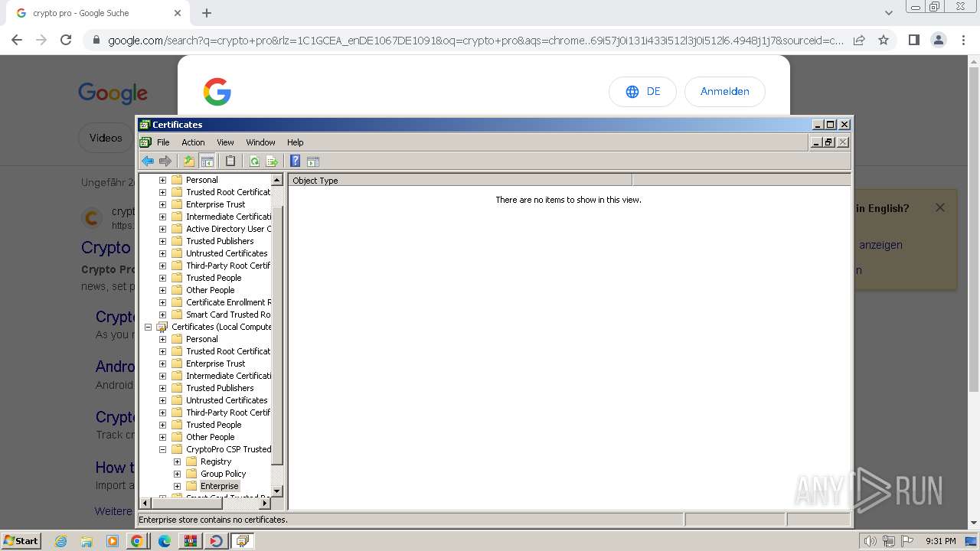Click the DE language button on Google dialog
The width and height of the screenshot is (980, 551).
(642, 91)
